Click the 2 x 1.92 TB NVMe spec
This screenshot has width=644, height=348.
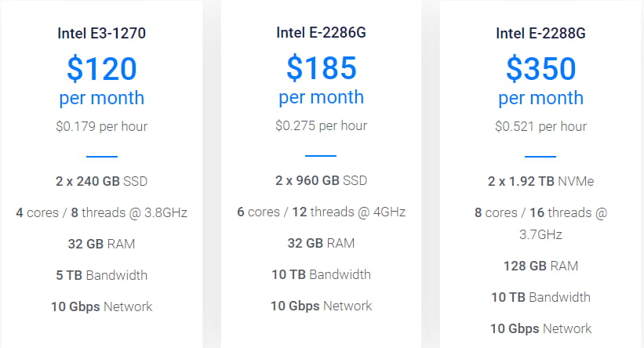click(540, 181)
